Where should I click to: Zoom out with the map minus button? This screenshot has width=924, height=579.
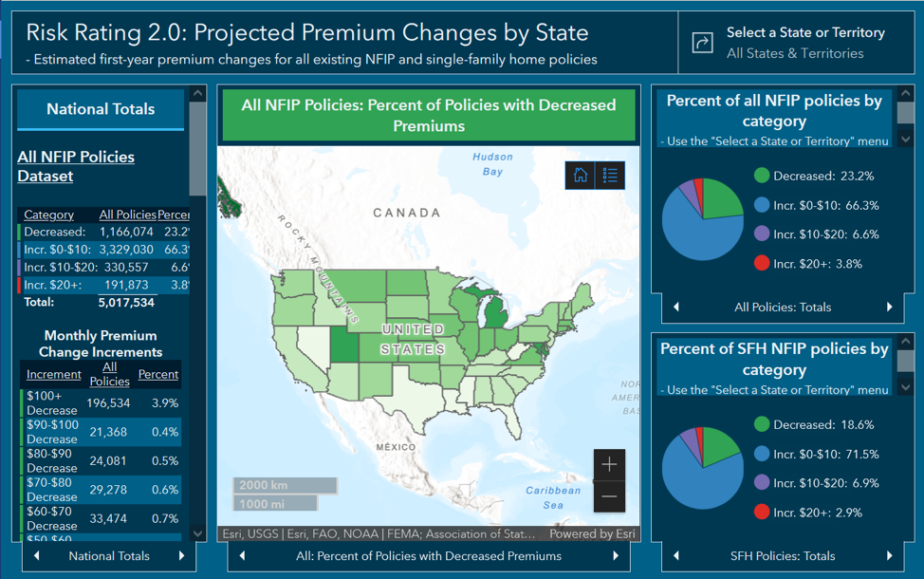[609, 496]
